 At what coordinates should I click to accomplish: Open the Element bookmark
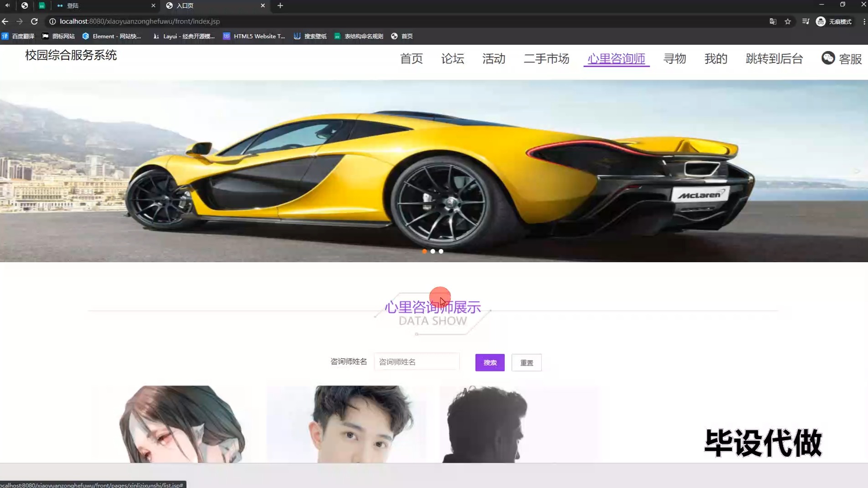tap(112, 36)
